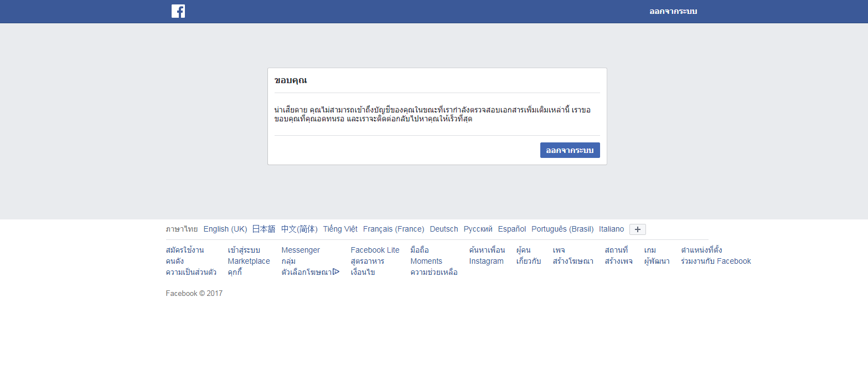Switch language to 中文(简体)
Image resolution: width=868 pixels, height=389 pixels.
pyautogui.click(x=299, y=229)
